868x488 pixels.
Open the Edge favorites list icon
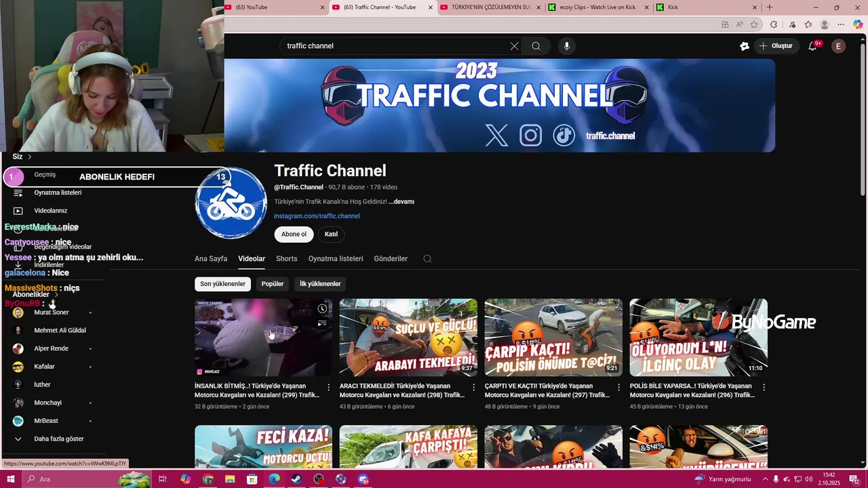tap(808, 24)
